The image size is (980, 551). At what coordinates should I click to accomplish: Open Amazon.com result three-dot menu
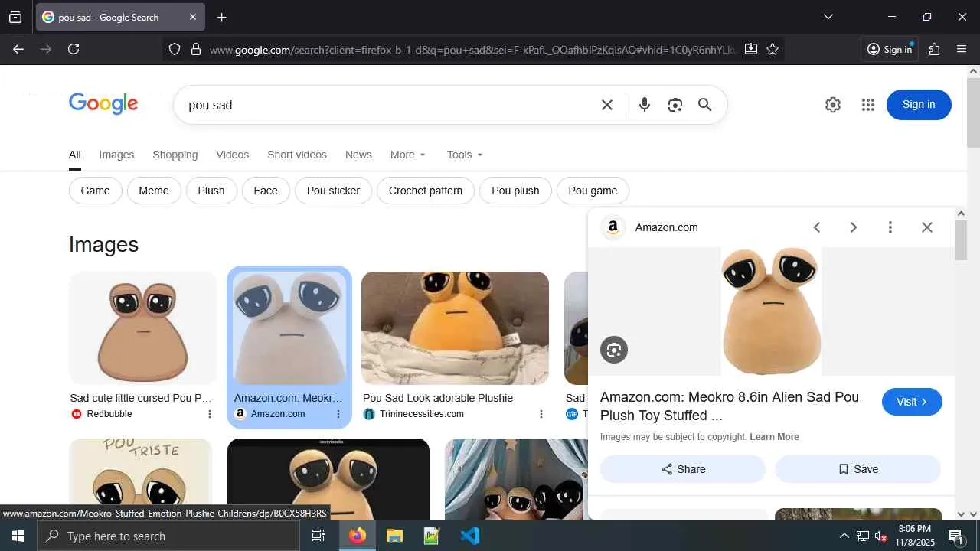point(338,414)
